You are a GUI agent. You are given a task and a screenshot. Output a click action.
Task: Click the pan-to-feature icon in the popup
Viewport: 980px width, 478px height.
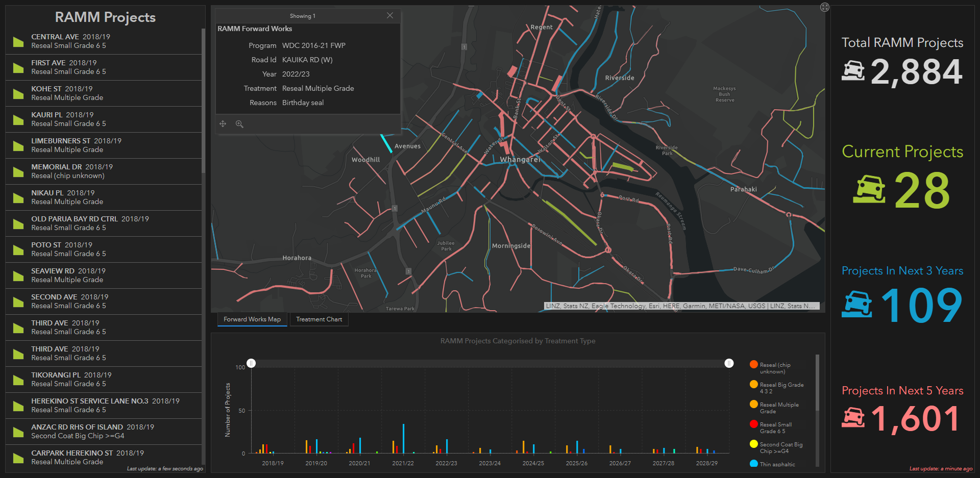pos(223,123)
